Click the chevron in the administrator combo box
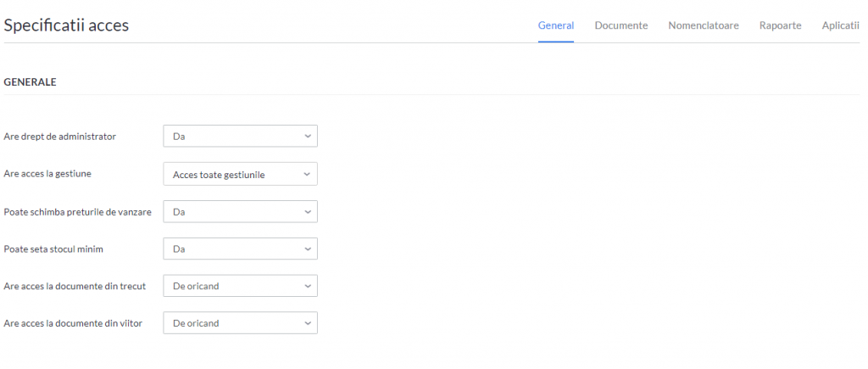This screenshot has width=868, height=369. pyautogui.click(x=308, y=136)
